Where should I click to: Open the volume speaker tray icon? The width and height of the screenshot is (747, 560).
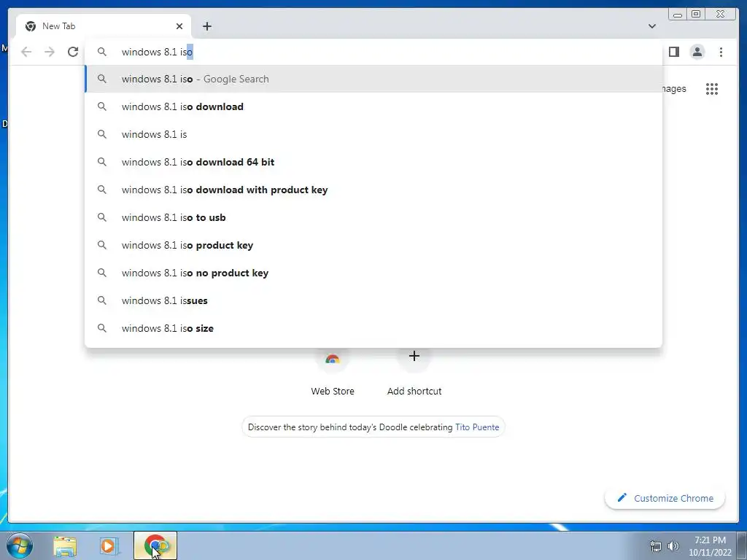(673, 546)
